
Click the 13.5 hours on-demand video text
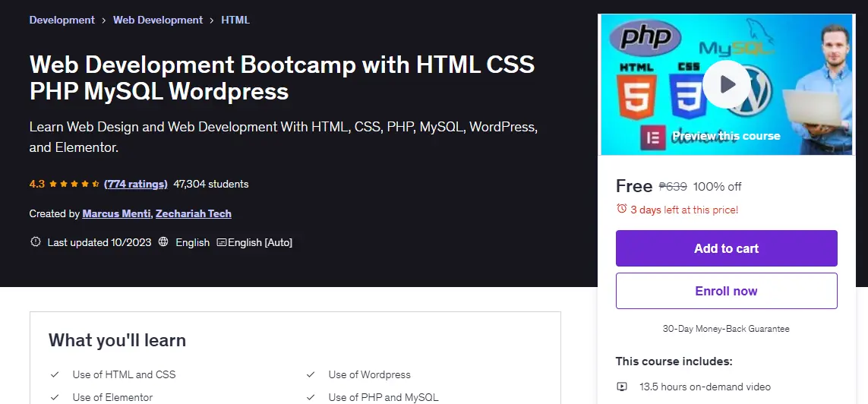[705, 387]
